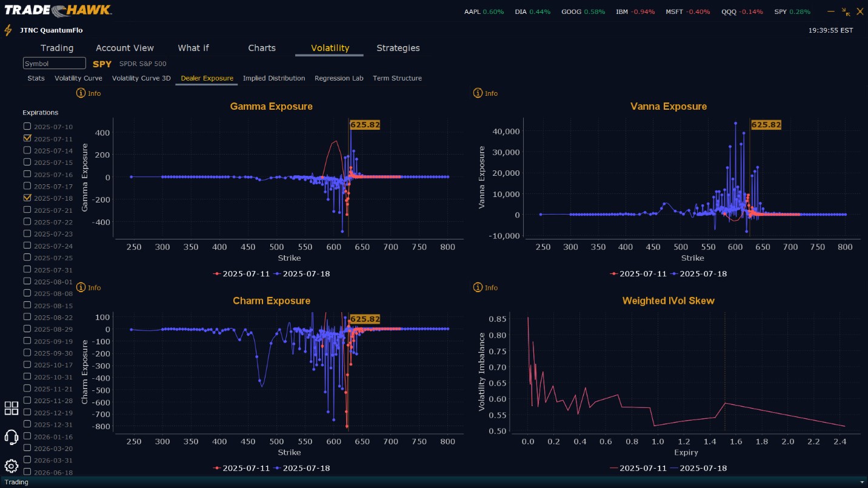Click the QQQ -0.14% ticker
Viewport: 868px width, 488px height.
click(x=743, y=12)
